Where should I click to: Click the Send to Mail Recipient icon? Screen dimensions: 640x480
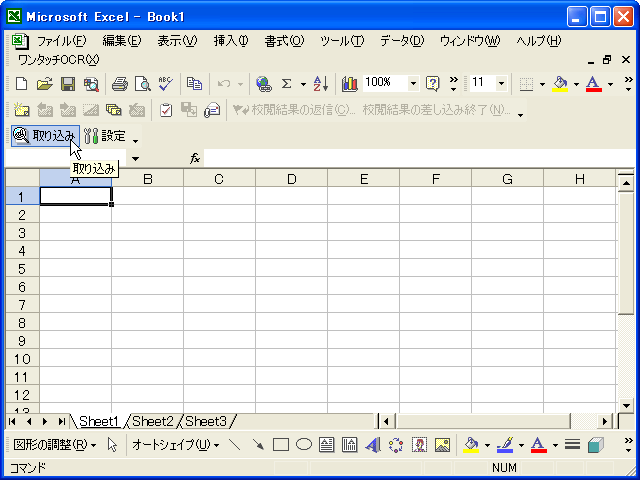212,110
